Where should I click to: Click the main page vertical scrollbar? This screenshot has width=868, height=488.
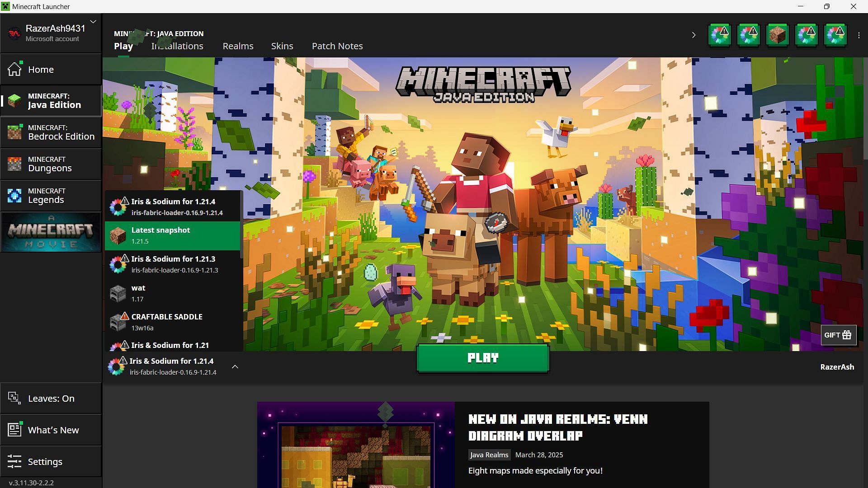click(x=865, y=108)
